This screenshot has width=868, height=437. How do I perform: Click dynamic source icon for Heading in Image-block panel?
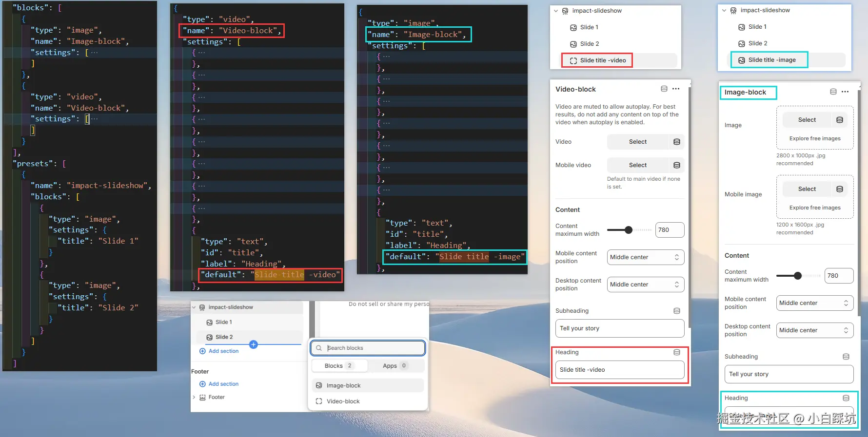[x=846, y=398]
